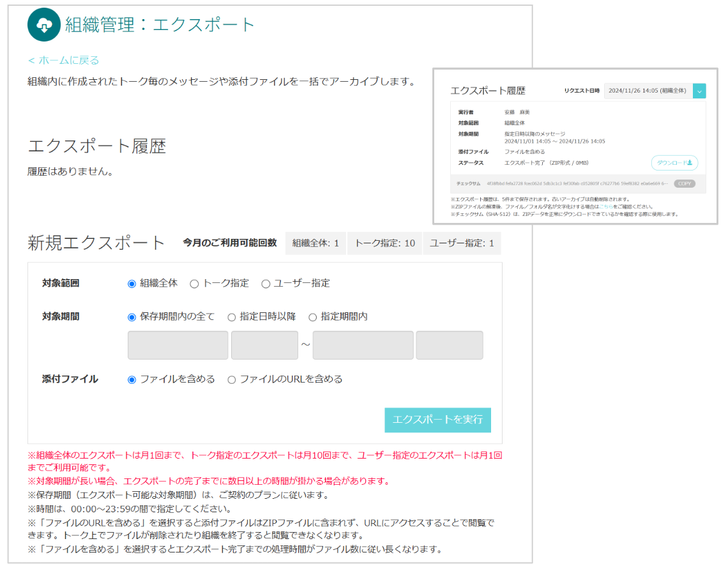
Task: Click the red note about 対象期間が長い場合
Action: coord(209,482)
